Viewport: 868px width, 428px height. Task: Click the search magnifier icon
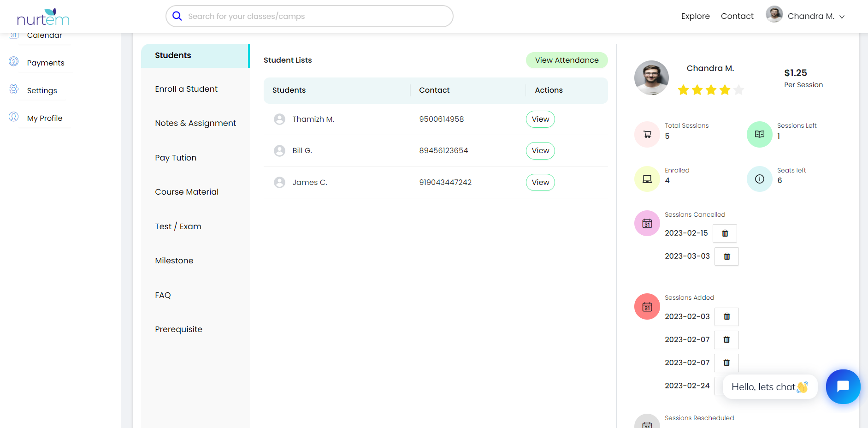(177, 16)
